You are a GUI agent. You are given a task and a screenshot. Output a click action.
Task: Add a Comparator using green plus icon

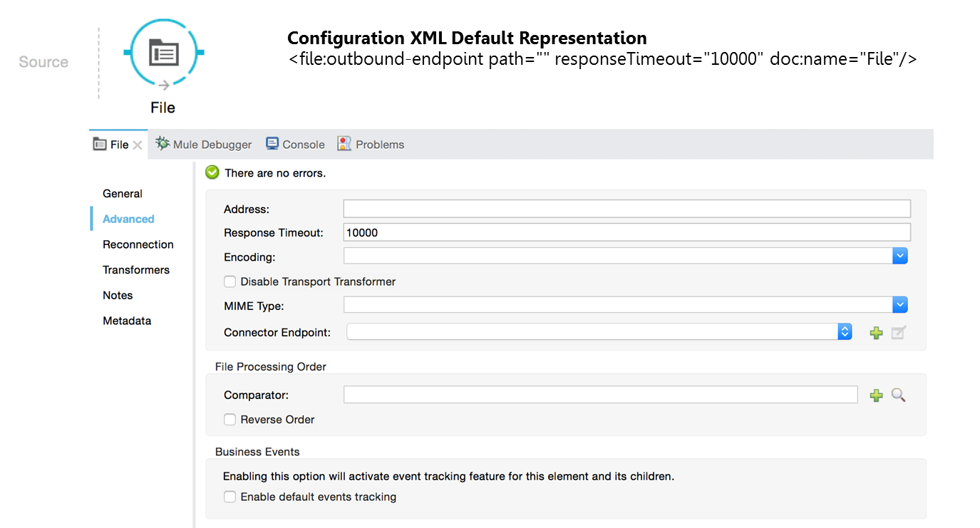point(876,395)
